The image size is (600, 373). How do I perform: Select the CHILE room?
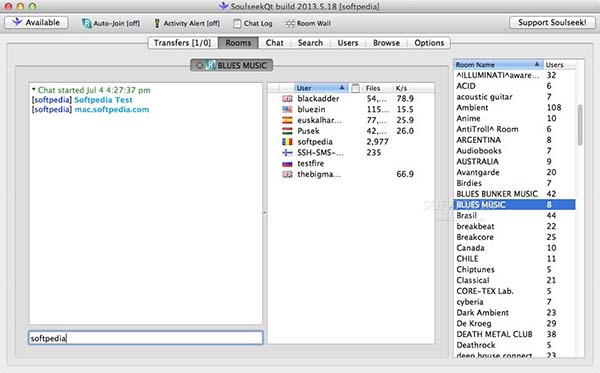514,259
